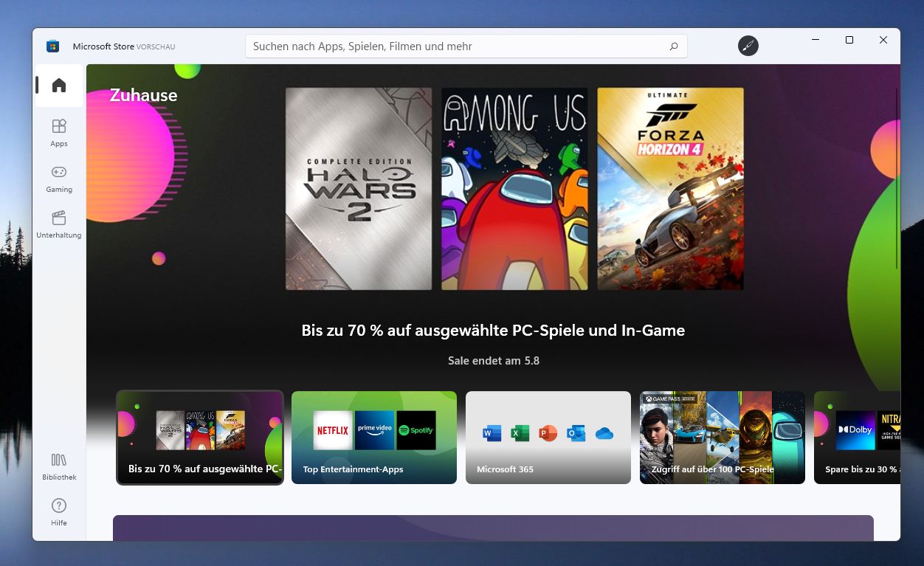
Task: Open the Halo Wars 2 cover
Action: click(359, 189)
